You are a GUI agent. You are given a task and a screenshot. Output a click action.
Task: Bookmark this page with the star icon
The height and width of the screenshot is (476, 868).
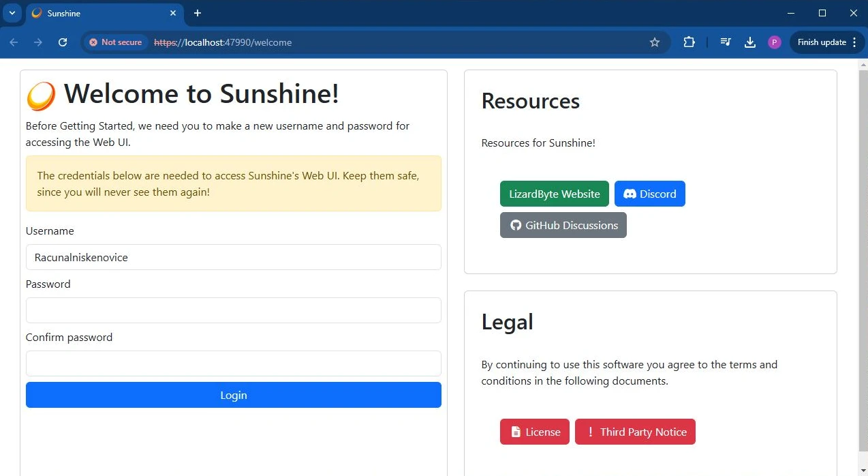tap(655, 42)
